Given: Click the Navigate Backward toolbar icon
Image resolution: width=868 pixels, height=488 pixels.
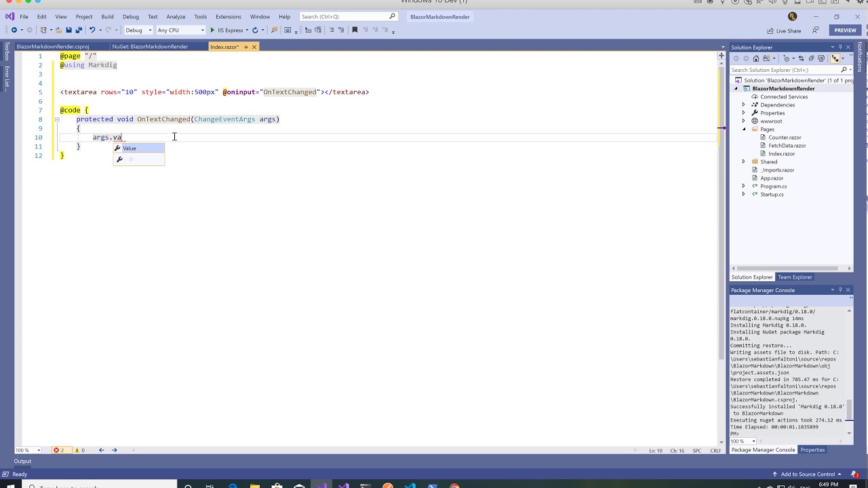Looking at the screenshot, I should point(14,30).
